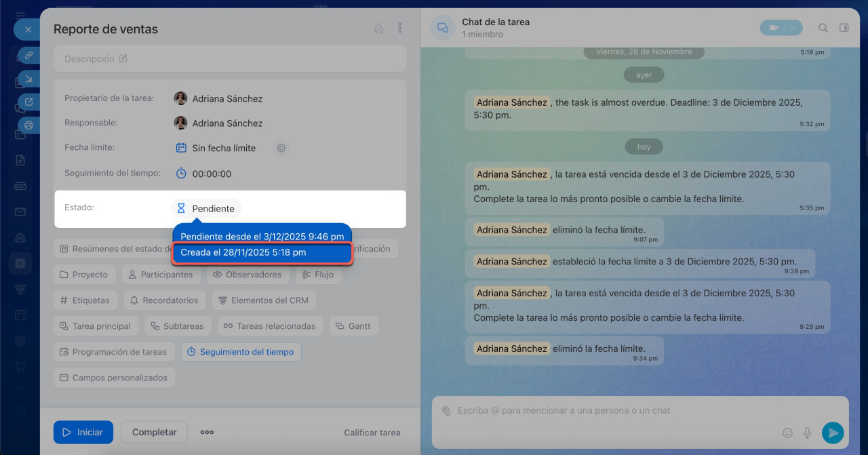The width and height of the screenshot is (868, 455).
Task: Toggle the chat sidebar panel icon
Action: point(844,28)
